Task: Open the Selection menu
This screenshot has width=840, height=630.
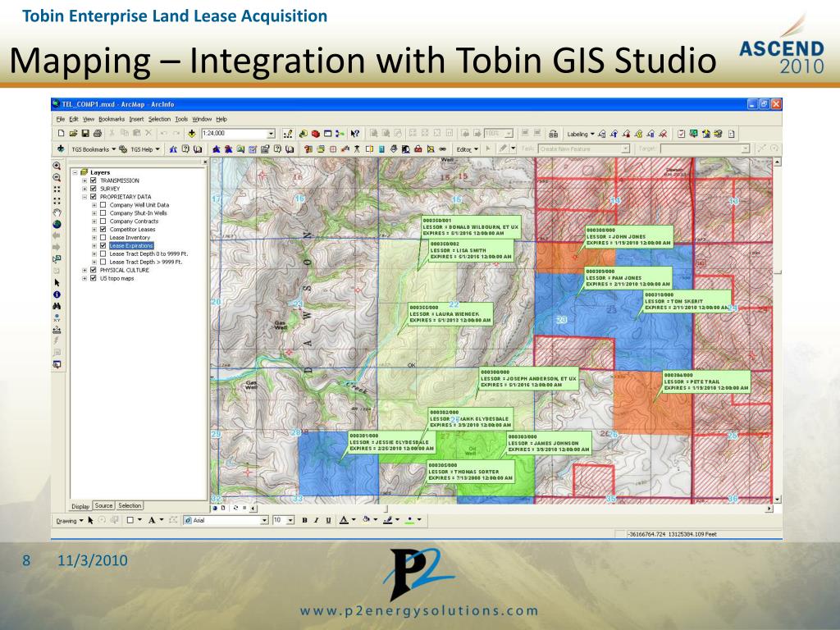Action: [x=160, y=119]
